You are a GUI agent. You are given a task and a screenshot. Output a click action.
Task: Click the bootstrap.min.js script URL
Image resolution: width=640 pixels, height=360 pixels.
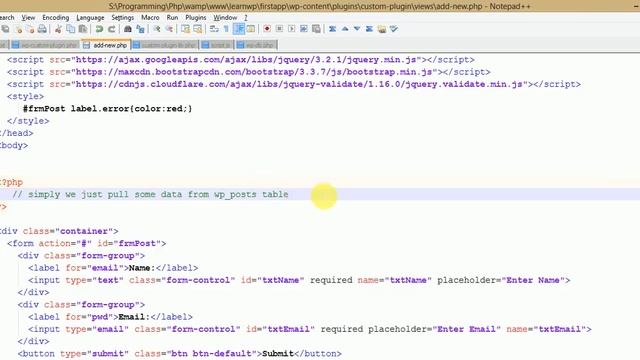pos(254,72)
